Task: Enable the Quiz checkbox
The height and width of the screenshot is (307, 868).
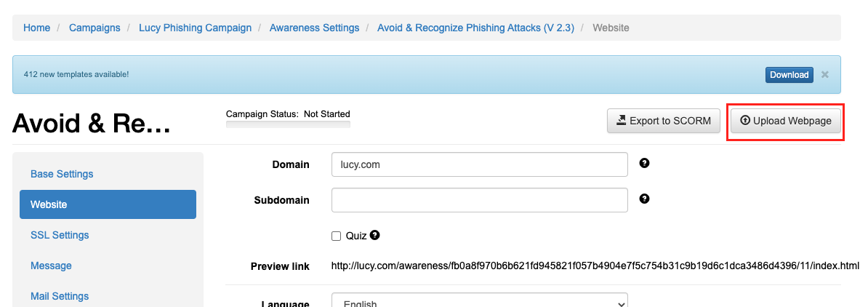Action: (x=336, y=236)
